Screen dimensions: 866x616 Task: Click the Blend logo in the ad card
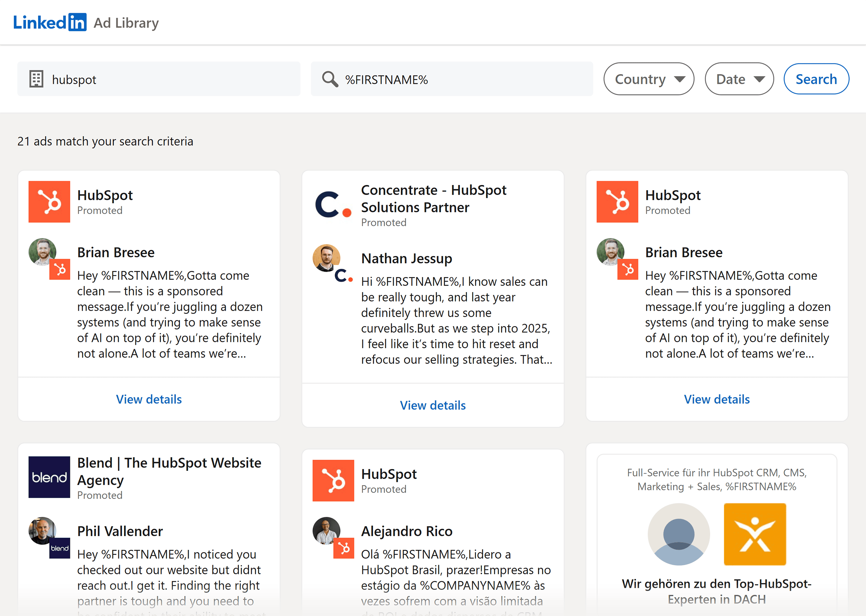(49, 477)
